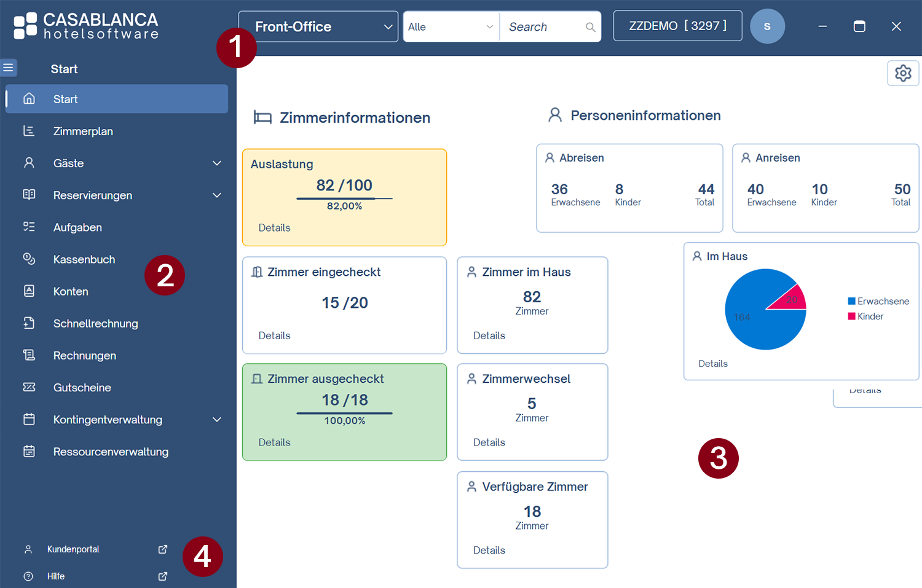The image size is (922, 588).
Task: Expand the Gäste submenu chevron
Action: pos(216,163)
